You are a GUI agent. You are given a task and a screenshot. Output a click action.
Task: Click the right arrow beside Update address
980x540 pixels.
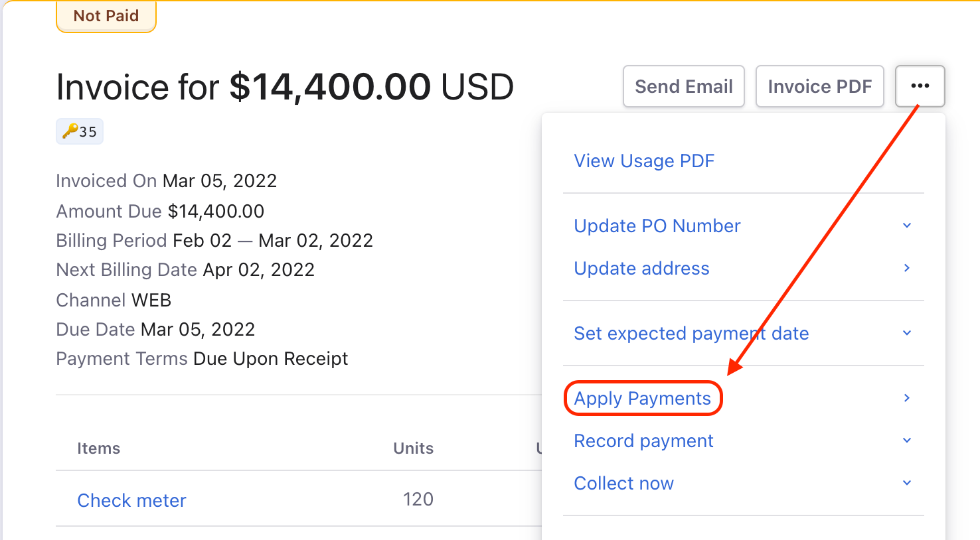[x=907, y=268]
